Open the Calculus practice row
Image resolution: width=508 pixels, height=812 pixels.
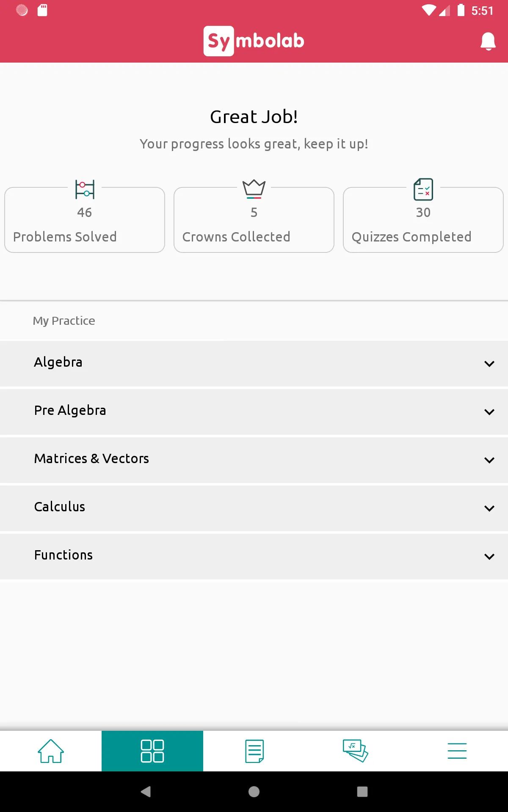[x=254, y=508]
